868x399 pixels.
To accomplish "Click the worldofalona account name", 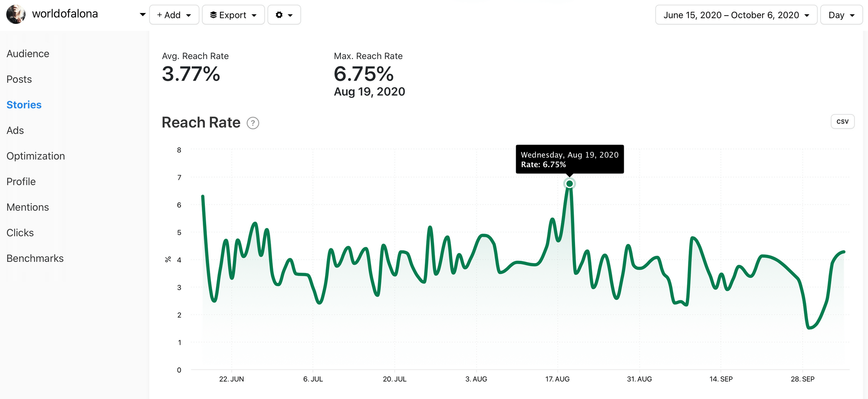I will click(65, 14).
